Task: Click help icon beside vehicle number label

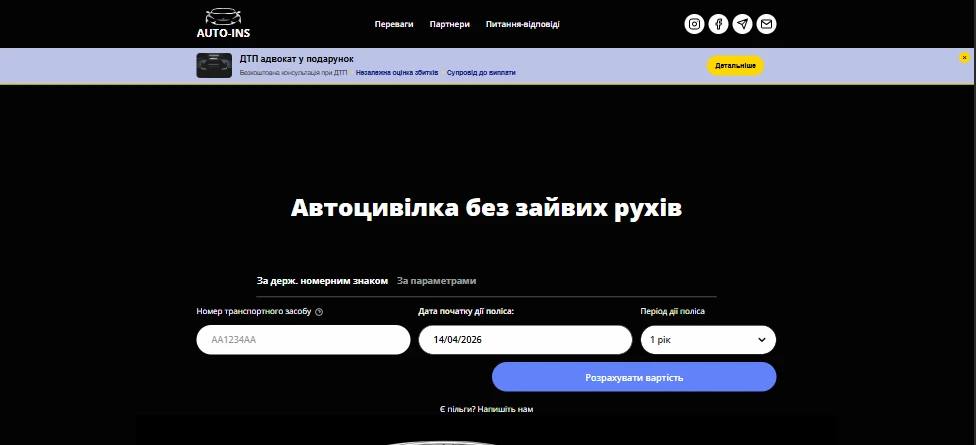Action: point(319,312)
